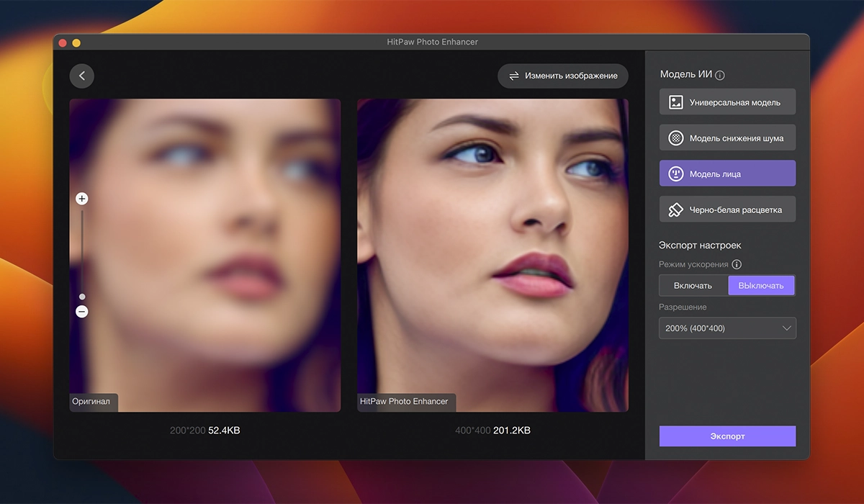Zoom in with the plus icon
The height and width of the screenshot is (504, 864).
82,199
